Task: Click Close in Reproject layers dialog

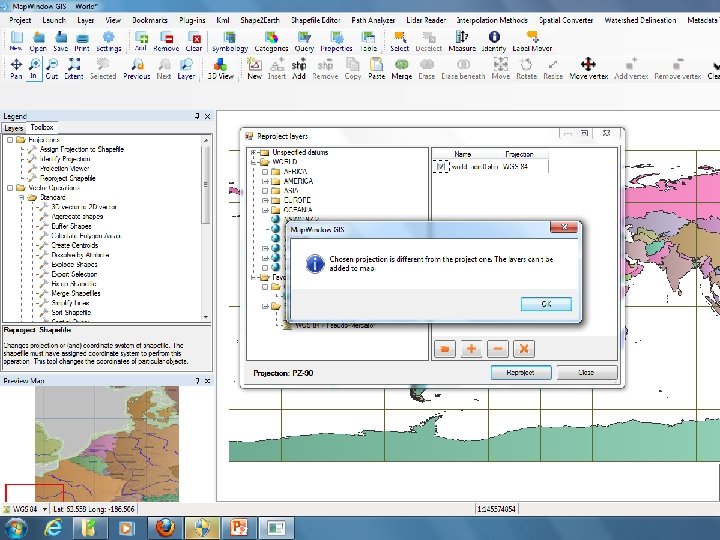Action: 586,372
